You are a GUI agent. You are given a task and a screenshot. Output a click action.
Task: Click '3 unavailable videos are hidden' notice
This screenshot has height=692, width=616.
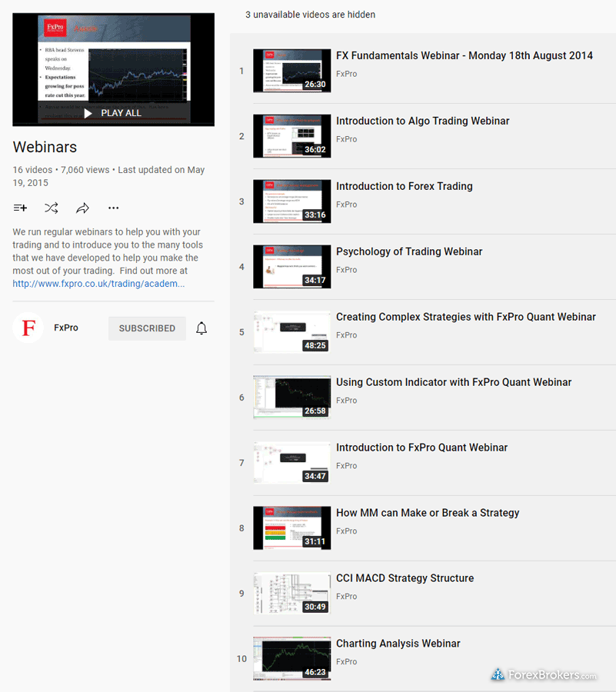coord(310,15)
